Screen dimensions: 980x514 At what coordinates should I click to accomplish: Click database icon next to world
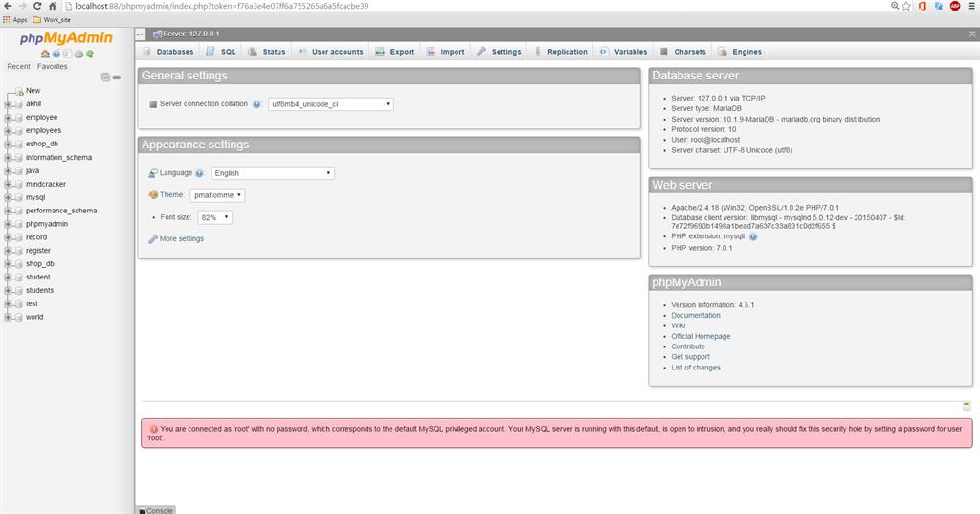19,317
